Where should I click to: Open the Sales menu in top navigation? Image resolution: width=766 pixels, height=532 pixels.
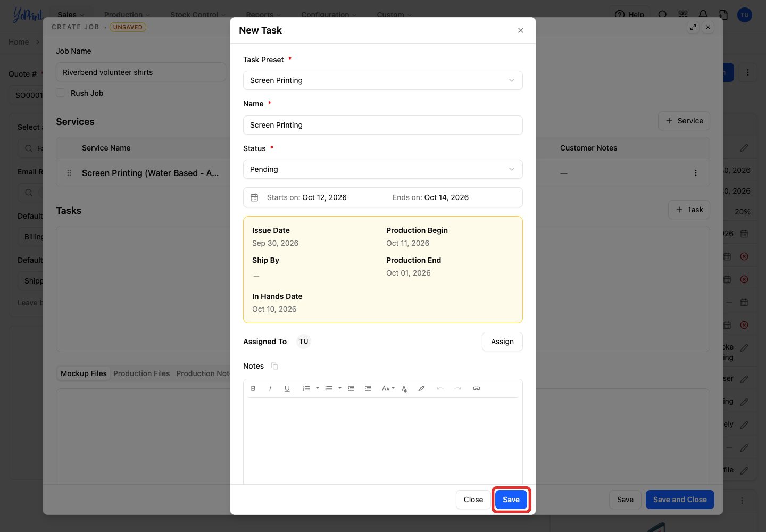click(x=71, y=15)
